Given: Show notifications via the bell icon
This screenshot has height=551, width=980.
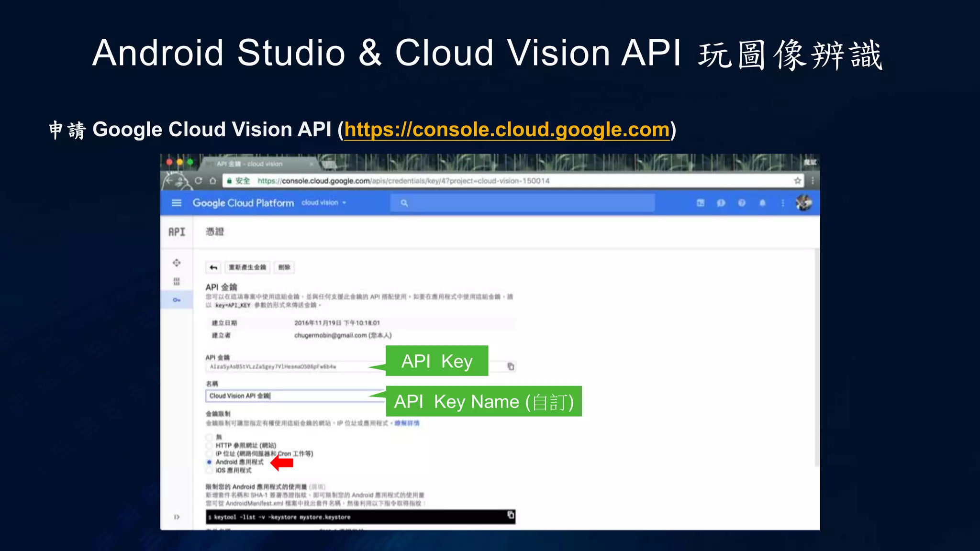Looking at the screenshot, I should pyautogui.click(x=762, y=203).
